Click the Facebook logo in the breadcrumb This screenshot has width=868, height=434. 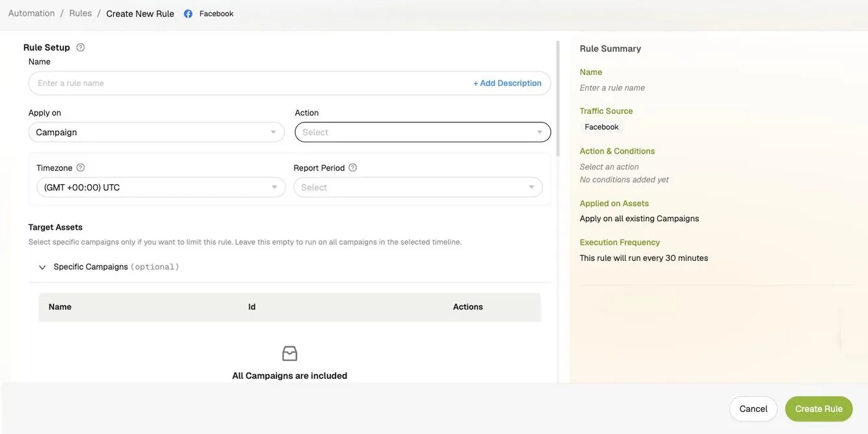[x=189, y=14]
